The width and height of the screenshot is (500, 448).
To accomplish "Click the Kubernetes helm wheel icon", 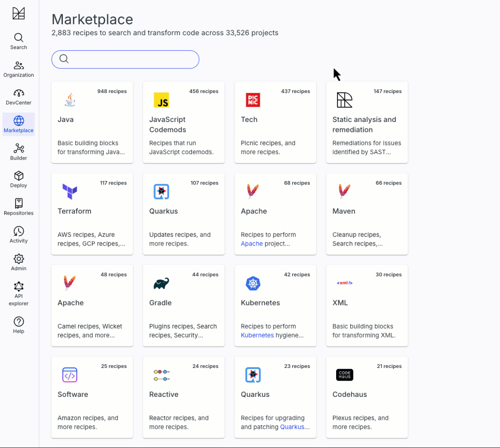I will pos(253,283).
